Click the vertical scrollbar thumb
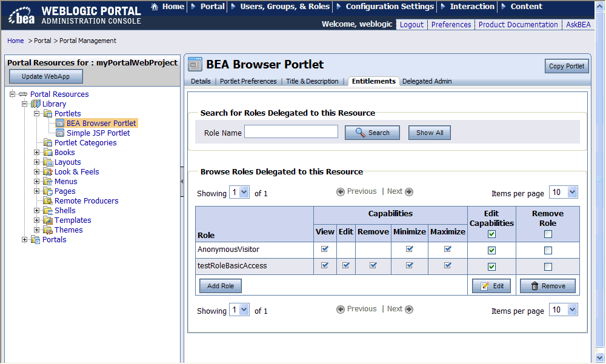Image resolution: width=606 pixels, height=364 pixels. coord(600,179)
